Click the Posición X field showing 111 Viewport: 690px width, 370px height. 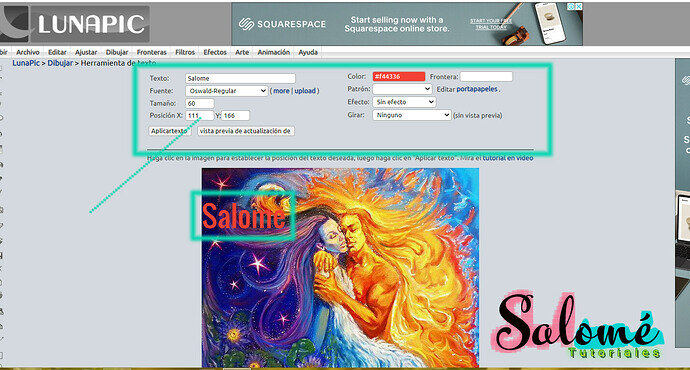click(200, 116)
